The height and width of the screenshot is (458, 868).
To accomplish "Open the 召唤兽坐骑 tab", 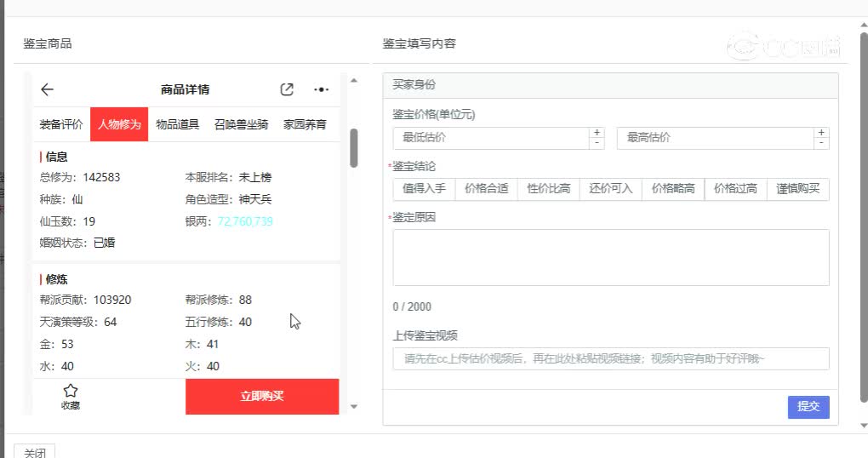I will pos(241,124).
